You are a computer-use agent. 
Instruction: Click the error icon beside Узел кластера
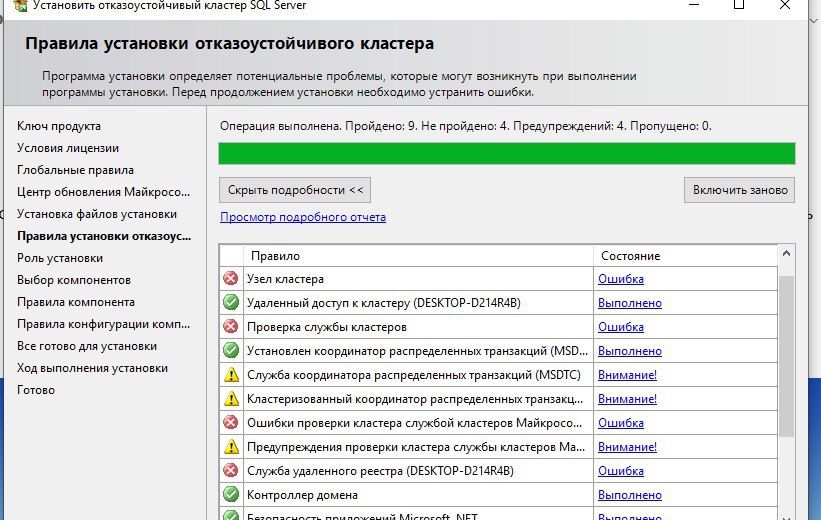click(230, 278)
